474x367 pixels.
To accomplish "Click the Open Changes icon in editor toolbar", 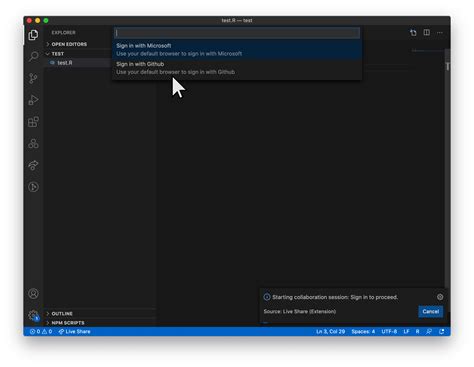I will pyautogui.click(x=413, y=33).
